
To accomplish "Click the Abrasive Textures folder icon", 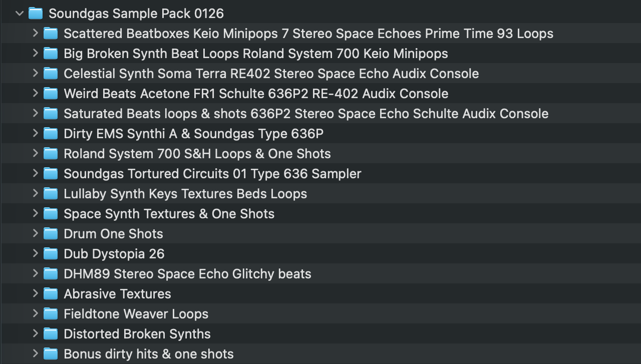I will 51,294.
